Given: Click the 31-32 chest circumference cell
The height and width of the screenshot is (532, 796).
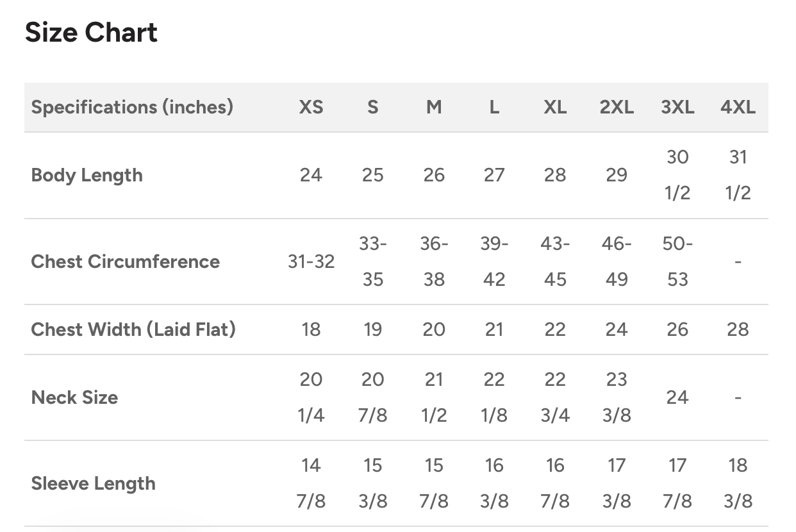Looking at the screenshot, I should (x=311, y=262).
